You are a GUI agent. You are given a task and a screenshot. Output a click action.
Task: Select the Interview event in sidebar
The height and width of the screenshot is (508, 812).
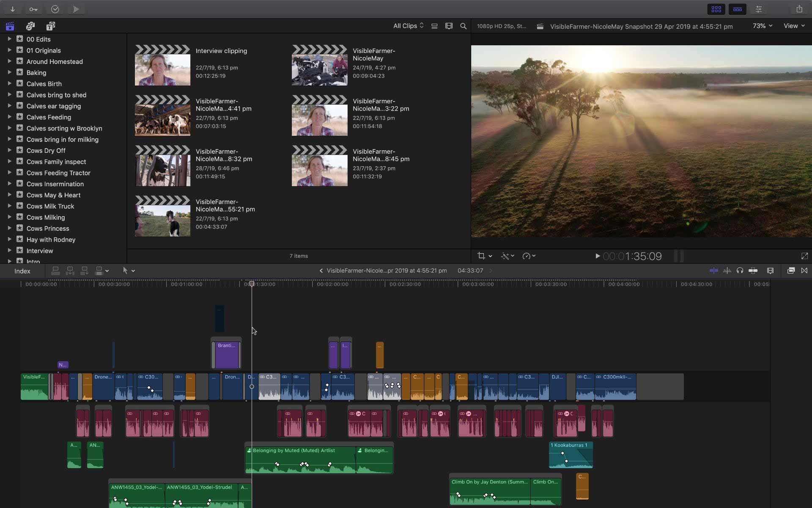coord(40,251)
